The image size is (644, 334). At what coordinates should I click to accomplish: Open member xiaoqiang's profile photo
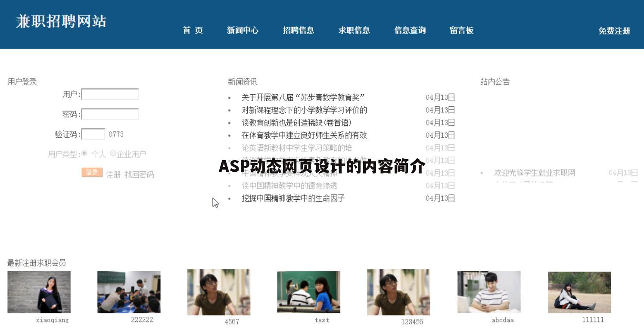pyautogui.click(x=38, y=292)
